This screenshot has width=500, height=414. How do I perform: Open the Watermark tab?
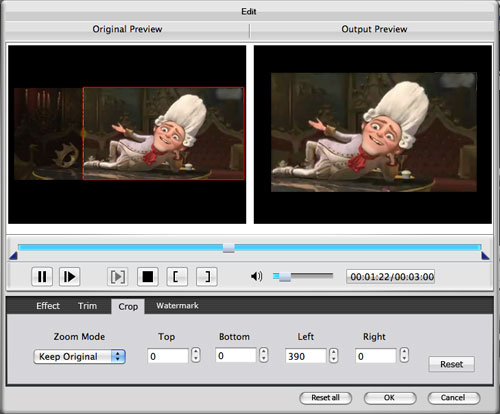pos(177,306)
